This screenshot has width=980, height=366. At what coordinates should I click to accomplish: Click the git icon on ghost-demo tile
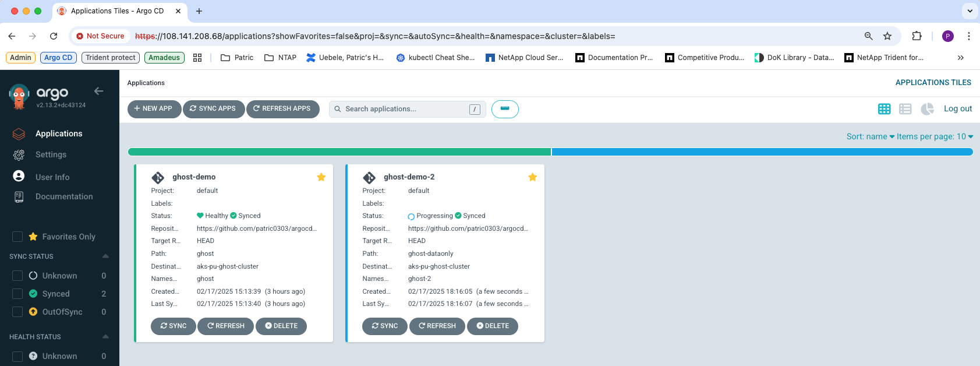tap(158, 178)
